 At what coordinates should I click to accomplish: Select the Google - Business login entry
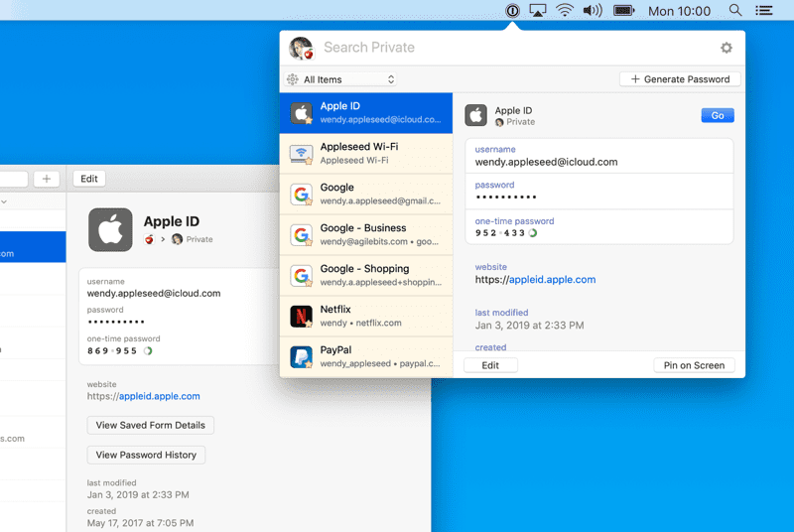coord(365,234)
